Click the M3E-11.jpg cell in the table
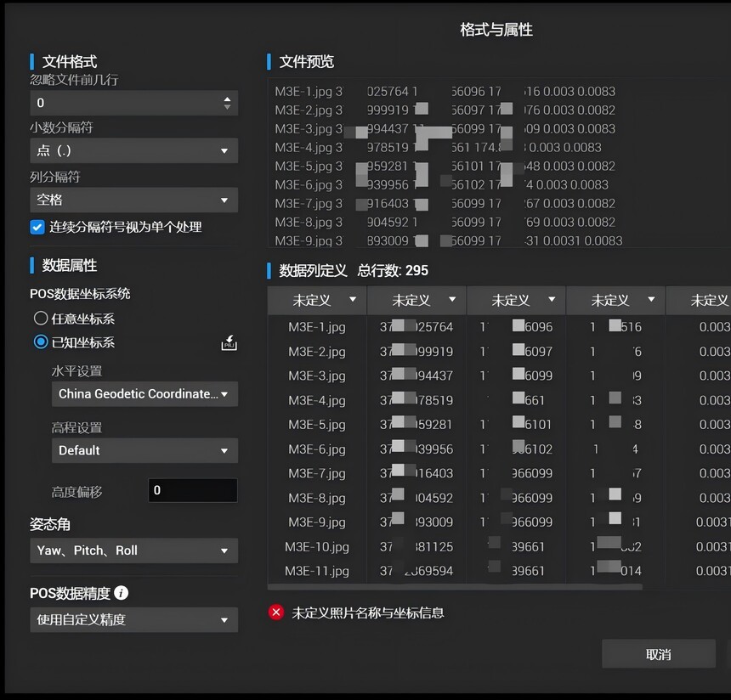The height and width of the screenshot is (700, 731). pyautogui.click(x=317, y=571)
